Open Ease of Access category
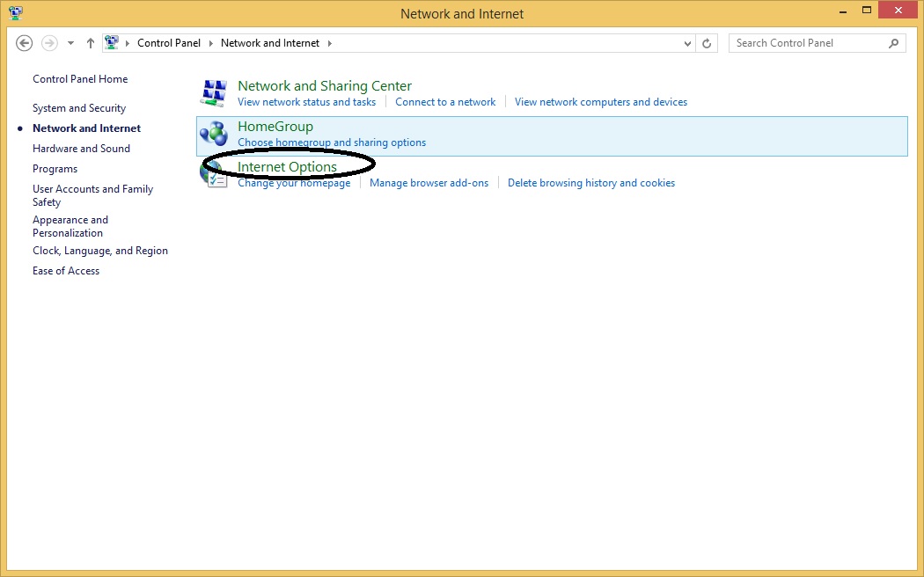Image resolution: width=924 pixels, height=577 pixels. pos(66,271)
